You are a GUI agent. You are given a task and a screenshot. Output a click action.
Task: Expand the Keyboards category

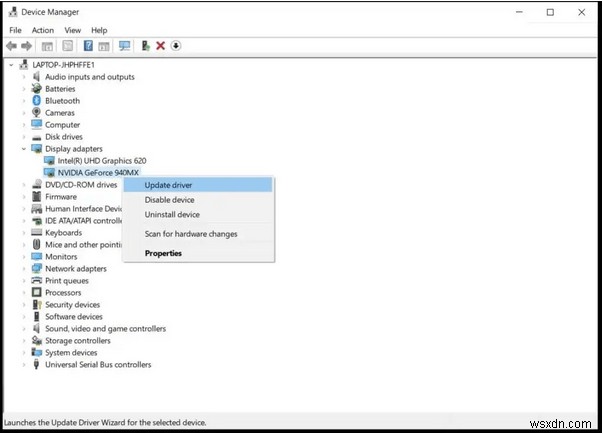tap(24, 233)
